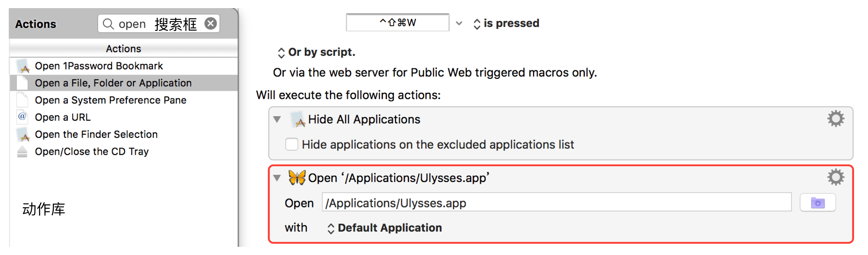The height and width of the screenshot is (255, 868).
Task: Click the hot key field showing ⌃⇧⌘W
Action: pos(398,23)
